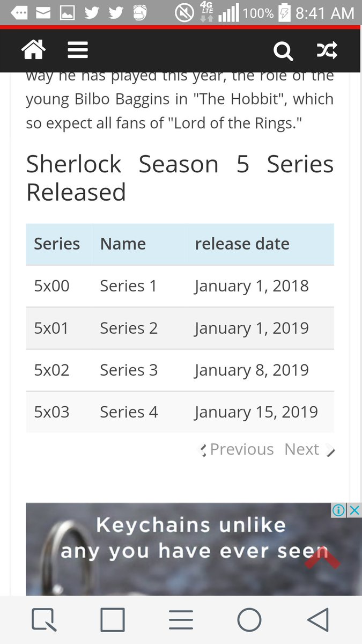The width and height of the screenshot is (362, 644).
Task: Tap the ad info icon
Action: click(x=338, y=510)
